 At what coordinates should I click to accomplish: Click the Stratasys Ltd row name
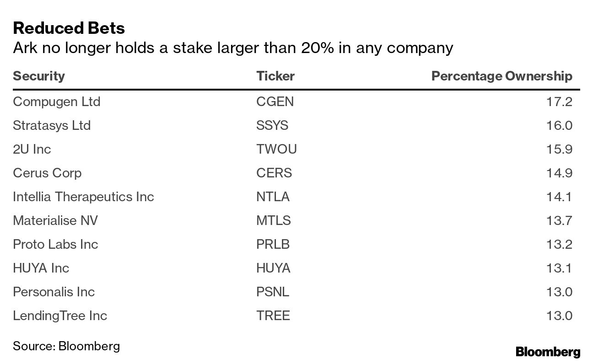click(x=52, y=125)
